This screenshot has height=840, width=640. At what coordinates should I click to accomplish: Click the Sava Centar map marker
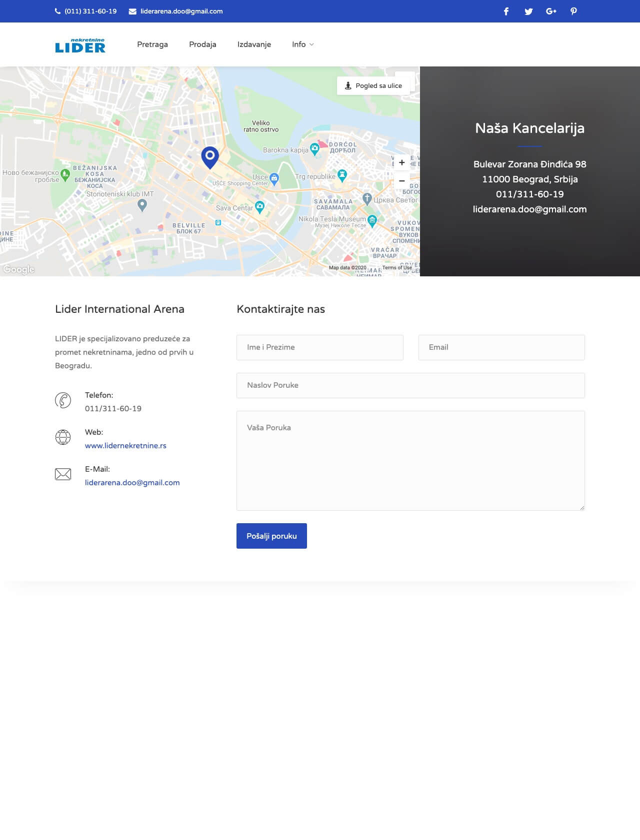tap(260, 207)
